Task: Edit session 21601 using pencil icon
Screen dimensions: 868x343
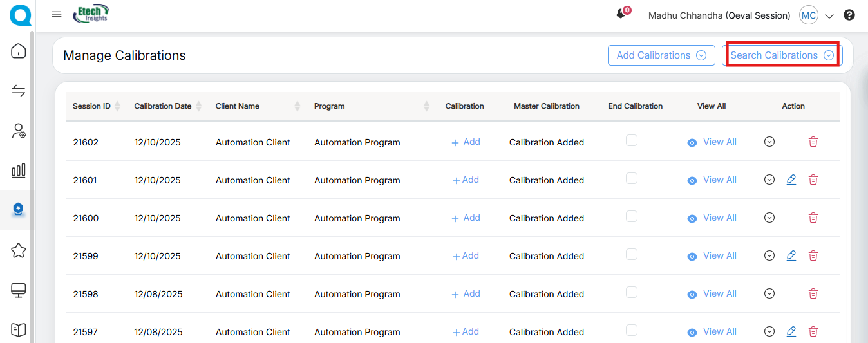Action: pyautogui.click(x=791, y=180)
